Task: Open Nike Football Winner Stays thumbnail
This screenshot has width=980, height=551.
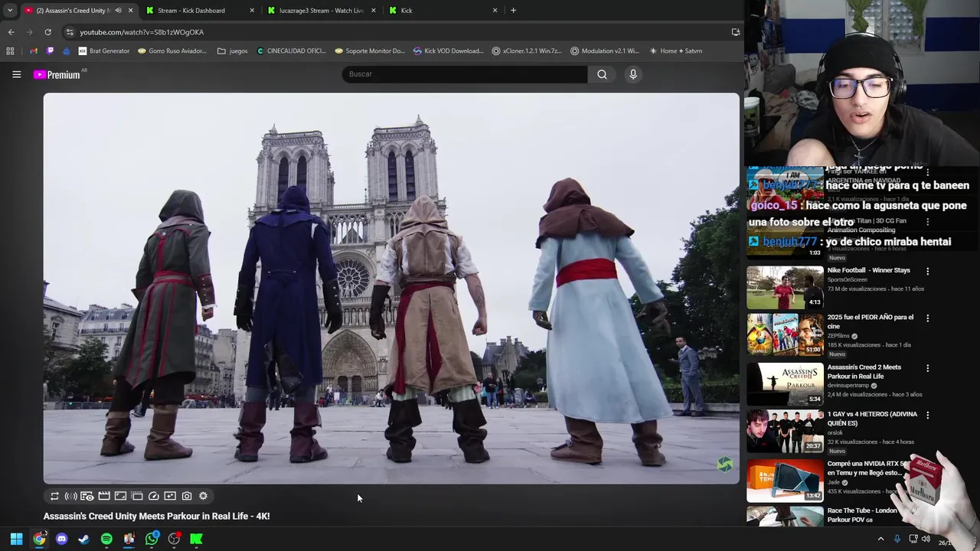Action: [x=785, y=287]
